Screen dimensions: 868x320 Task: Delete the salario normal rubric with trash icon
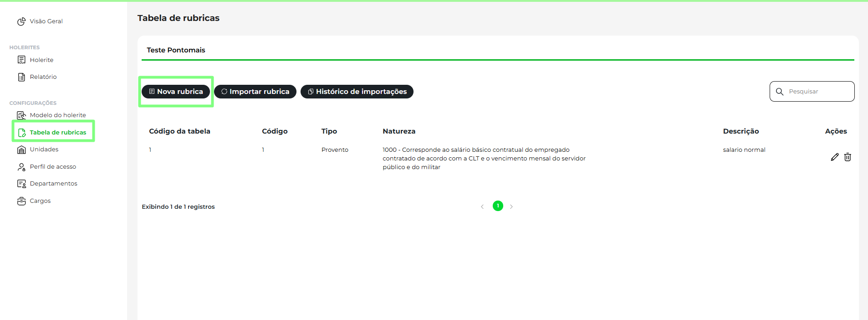848,157
